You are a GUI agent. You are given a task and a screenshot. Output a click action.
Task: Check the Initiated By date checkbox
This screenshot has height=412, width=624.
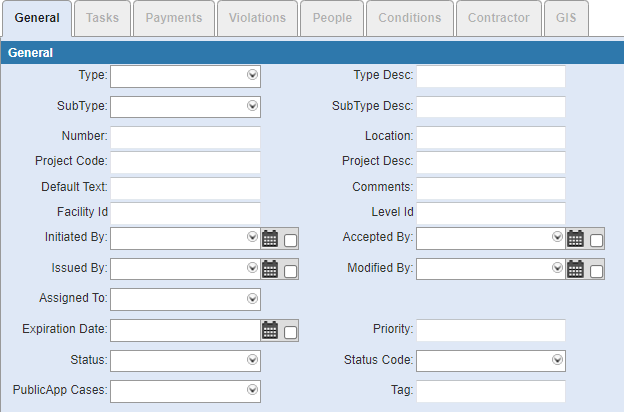(x=291, y=240)
